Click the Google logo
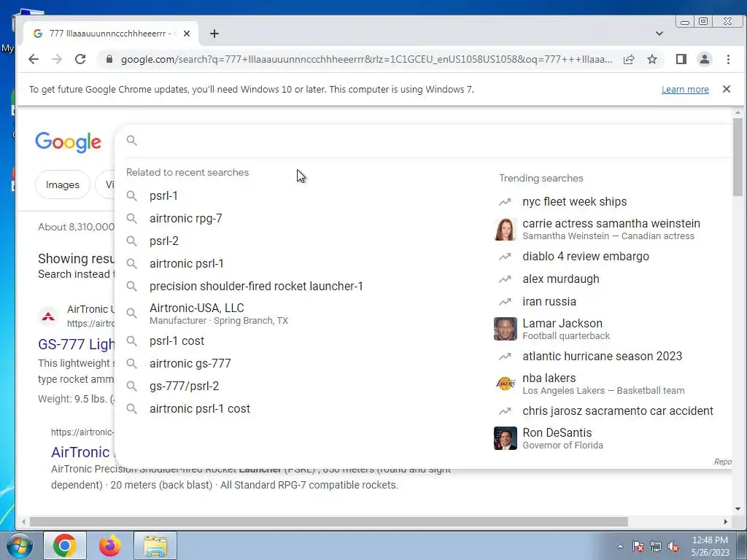Viewport: 747px width, 560px height. click(x=68, y=142)
